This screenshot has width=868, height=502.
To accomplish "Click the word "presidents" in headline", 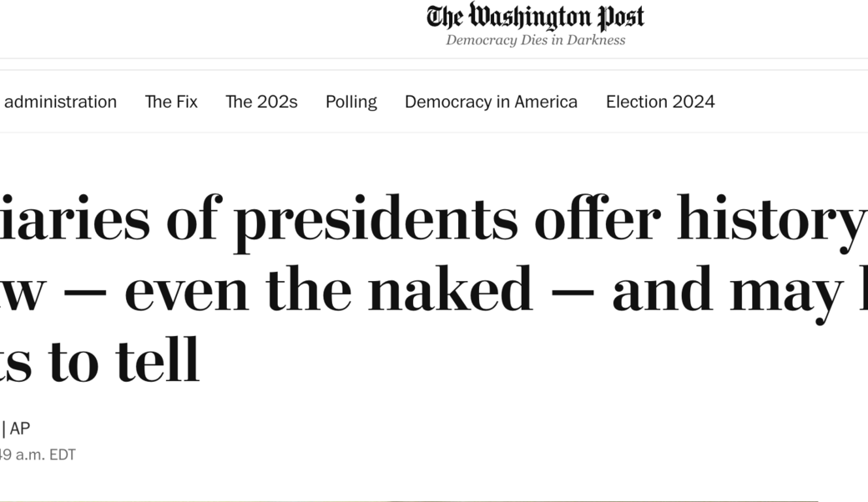I will click(375, 219).
